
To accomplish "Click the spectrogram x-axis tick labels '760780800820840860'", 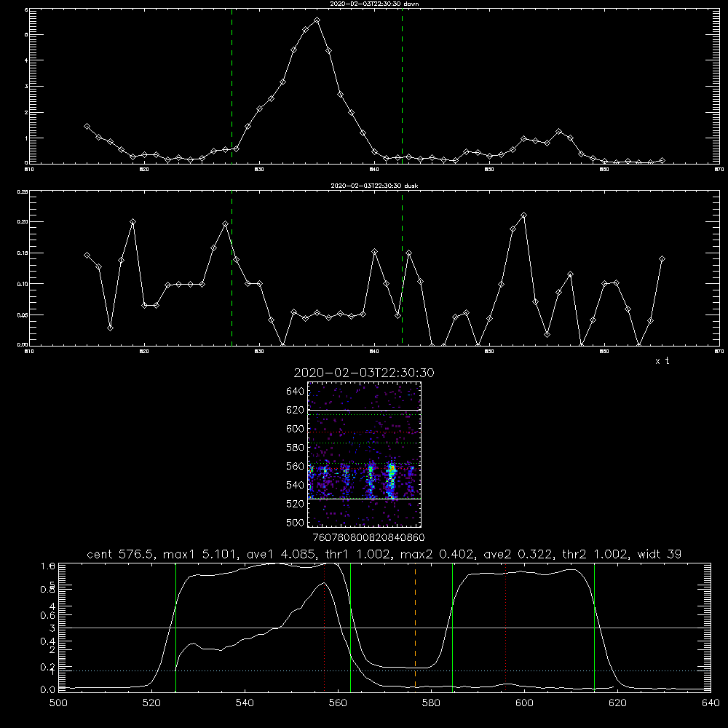I will click(368, 537).
